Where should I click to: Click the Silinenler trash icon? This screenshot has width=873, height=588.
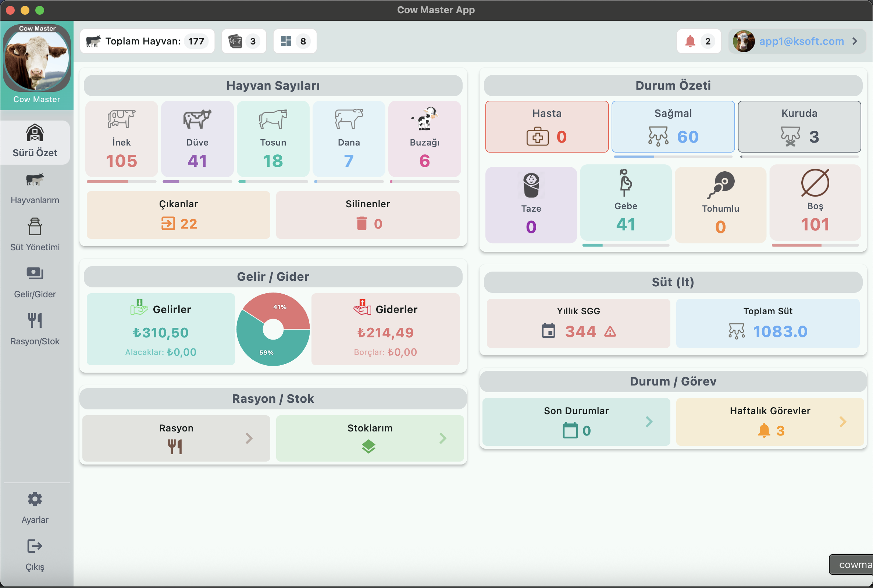point(361,223)
